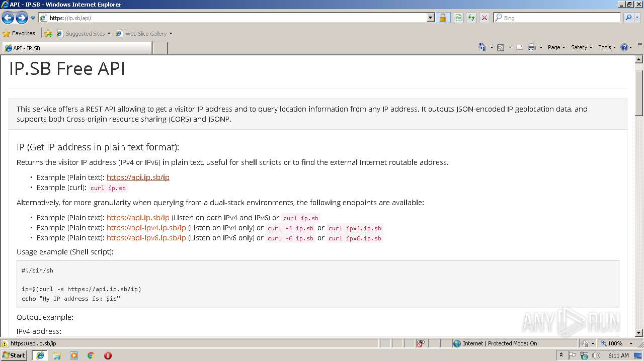The image size is (644, 362).
Task: Stop loading with the red X icon
Action: pos(485,18)
